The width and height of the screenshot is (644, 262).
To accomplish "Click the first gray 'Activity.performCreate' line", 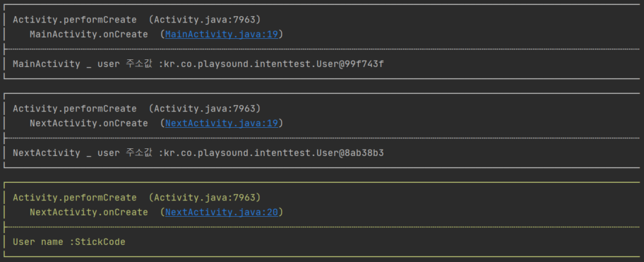I will point(137,20).
